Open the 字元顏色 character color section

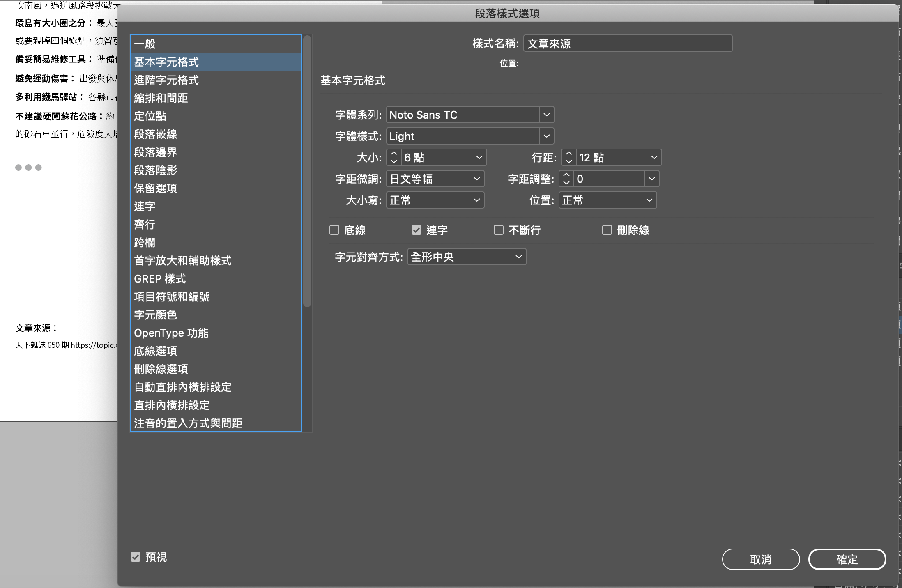click(x=155, y=315)
